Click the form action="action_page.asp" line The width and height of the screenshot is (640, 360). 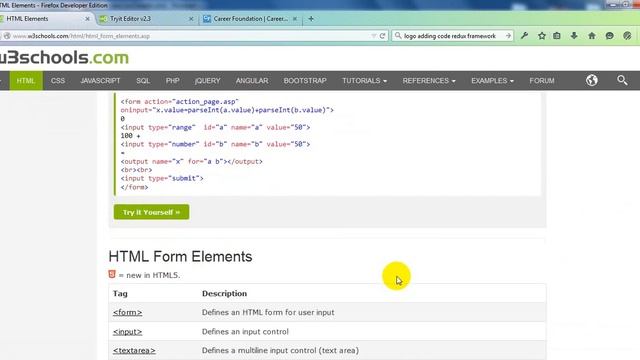tap(180, 101)
